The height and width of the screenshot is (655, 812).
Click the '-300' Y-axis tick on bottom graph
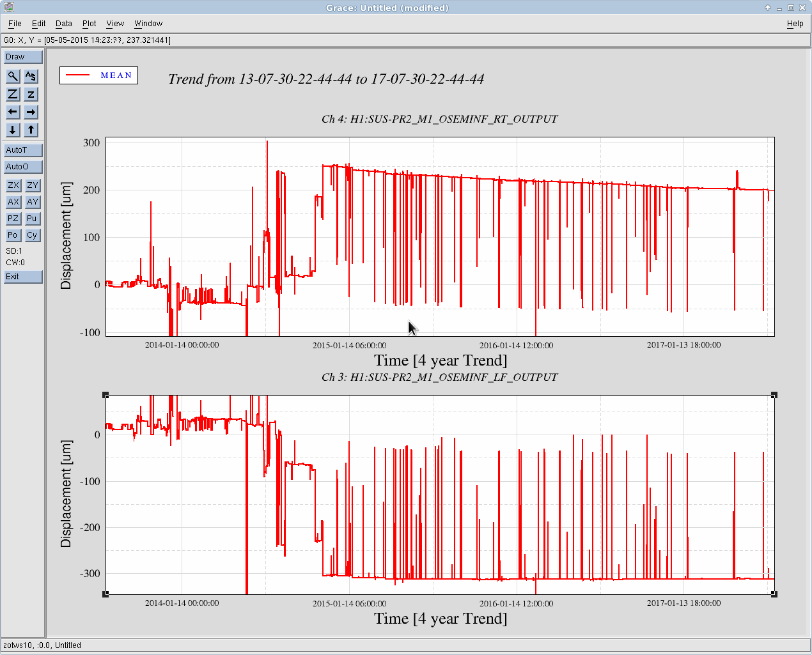pos(90,574)
